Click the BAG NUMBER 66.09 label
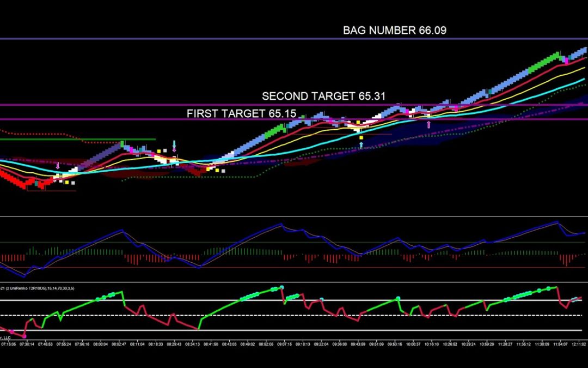Screen dimensions: 588x368 [x=394, y=31]
